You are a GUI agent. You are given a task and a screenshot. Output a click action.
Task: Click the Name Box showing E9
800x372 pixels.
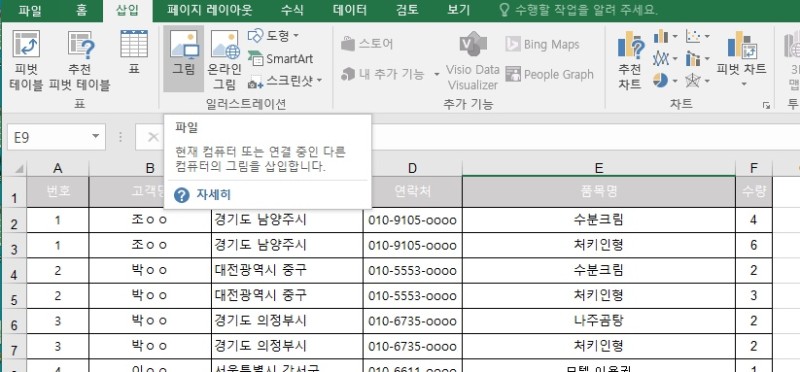[49, 137]
